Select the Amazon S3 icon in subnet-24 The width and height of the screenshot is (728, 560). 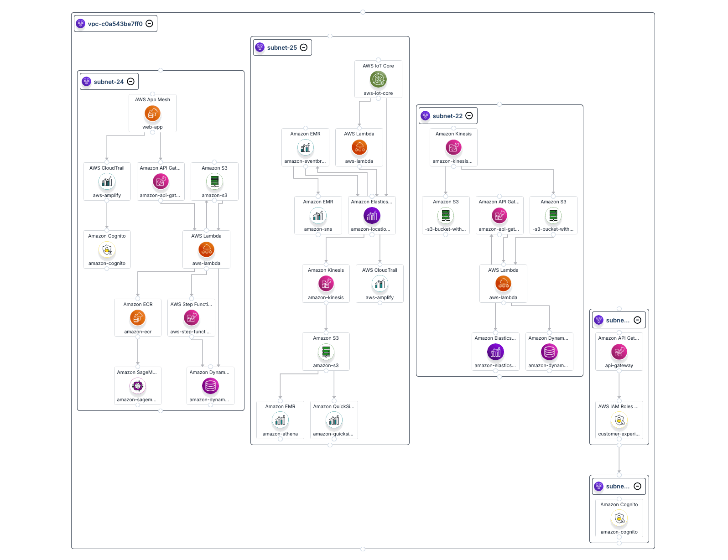click(214, 181)
